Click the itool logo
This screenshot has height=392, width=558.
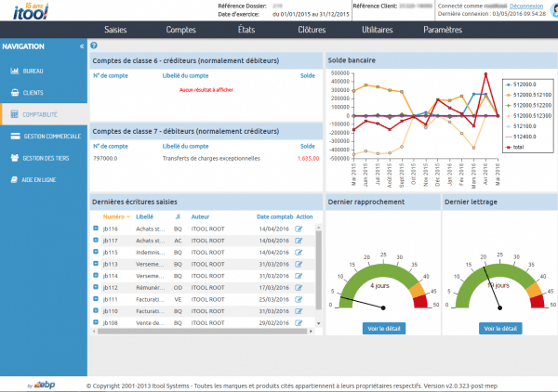tap(30, 11)
